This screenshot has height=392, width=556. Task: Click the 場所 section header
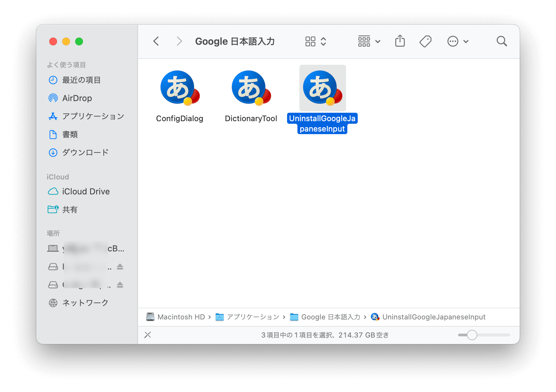coord(53,233)
